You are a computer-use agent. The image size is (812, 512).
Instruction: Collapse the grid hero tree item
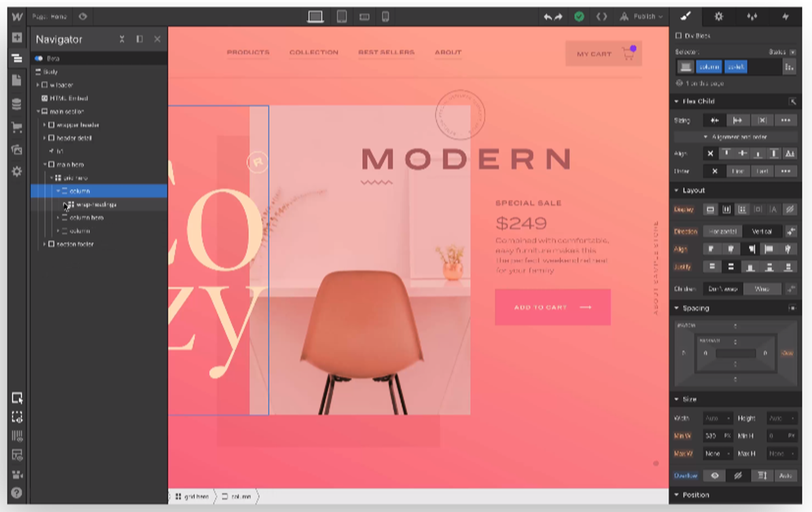52,177
